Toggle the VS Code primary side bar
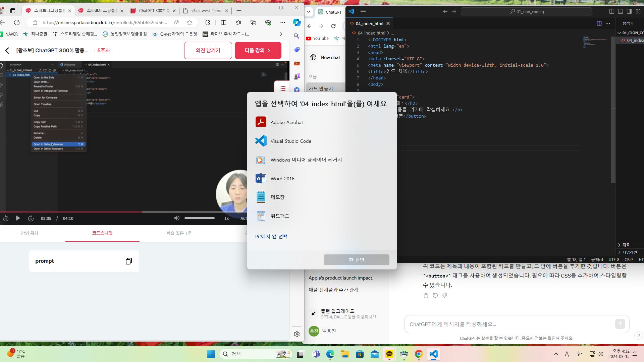Image resolution: width=644 pixels, height=362 pixels. pos(612,11)
